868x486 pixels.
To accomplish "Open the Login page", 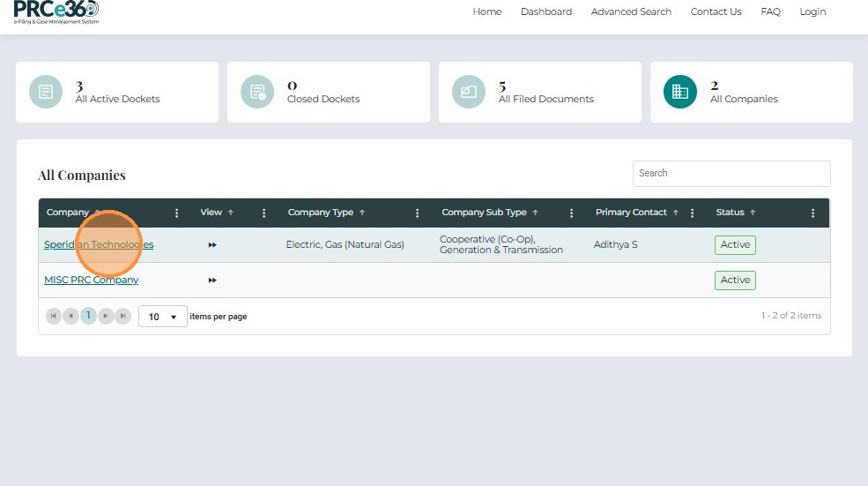I will coord(812,11).
